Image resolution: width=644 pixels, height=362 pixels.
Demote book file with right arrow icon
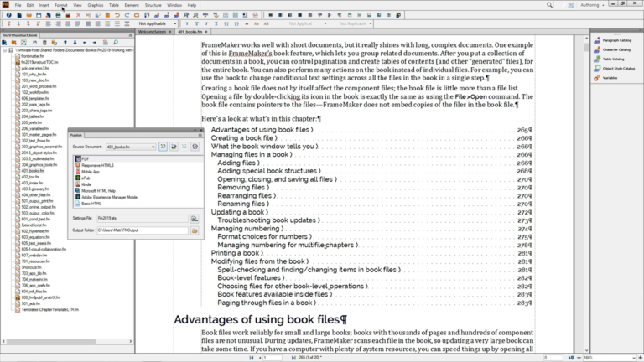click(x=95, y=42)
